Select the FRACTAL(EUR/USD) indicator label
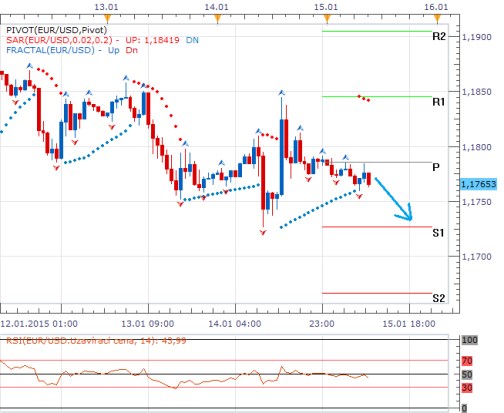Viewport: 504px width, 413px height. 50,50
